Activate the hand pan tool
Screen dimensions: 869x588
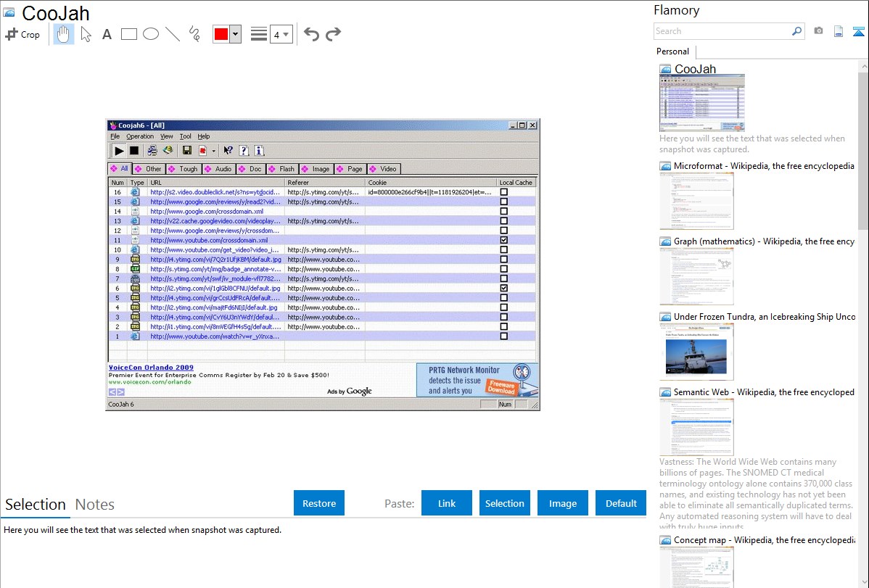click(63, 34)
